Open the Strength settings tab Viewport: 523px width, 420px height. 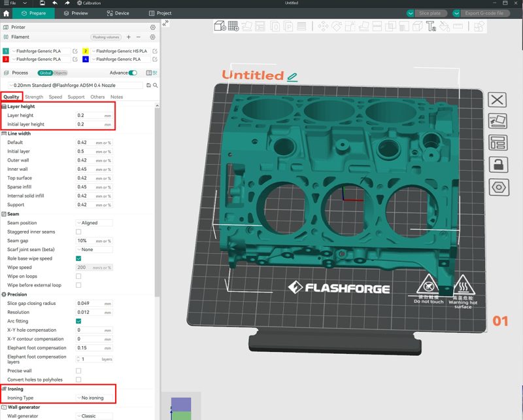[x=34, y=97]
